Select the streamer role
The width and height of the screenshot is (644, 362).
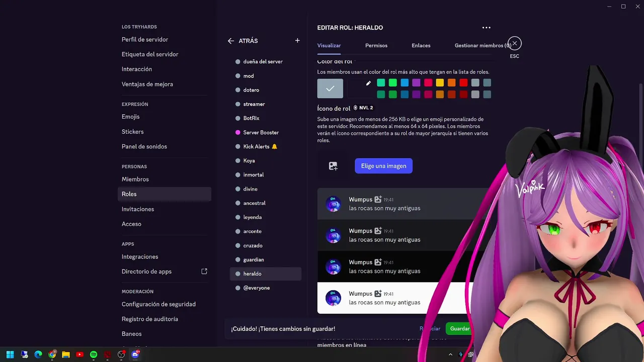point(266,104)
